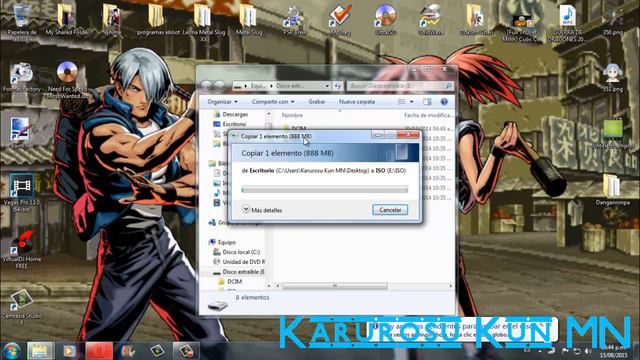
Task: Launch VirtualDJ Home FREE shortcut
Action: click(22, 249)
